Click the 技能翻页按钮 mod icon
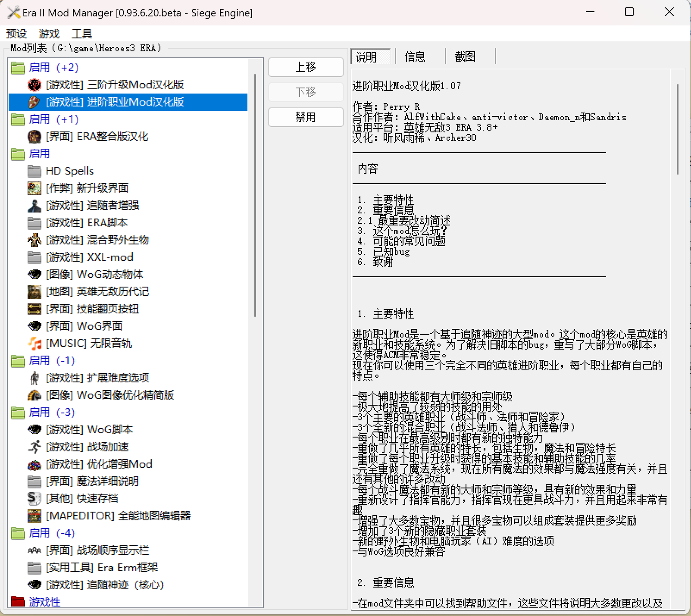The image size is (691, 616). (x=34, y=309)
